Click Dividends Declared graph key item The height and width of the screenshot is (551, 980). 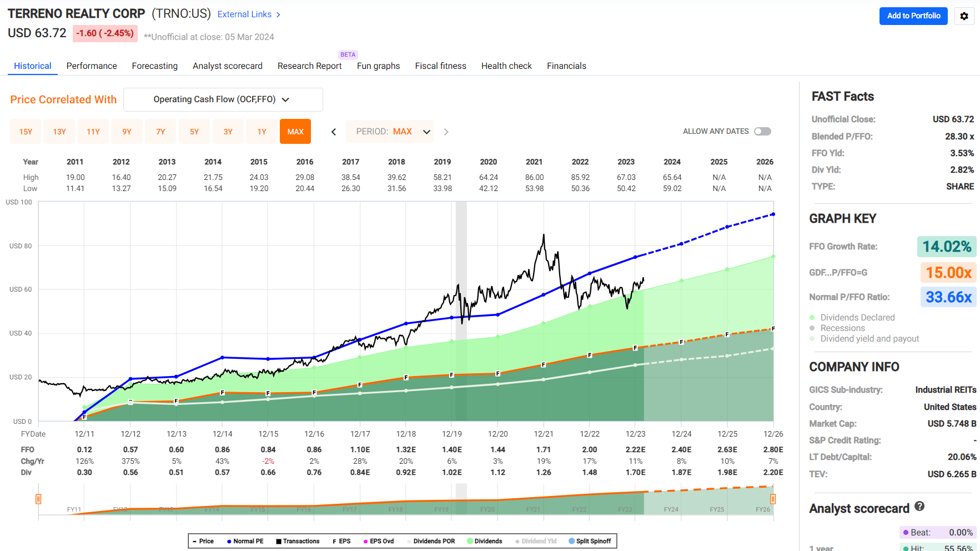pos(852,318)
